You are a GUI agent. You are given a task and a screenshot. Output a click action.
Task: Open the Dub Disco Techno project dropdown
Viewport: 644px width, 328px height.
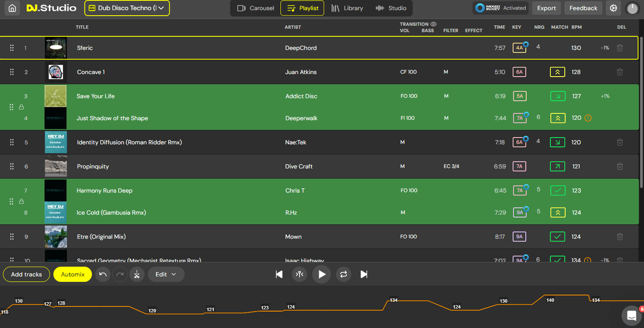coord(127,8)
